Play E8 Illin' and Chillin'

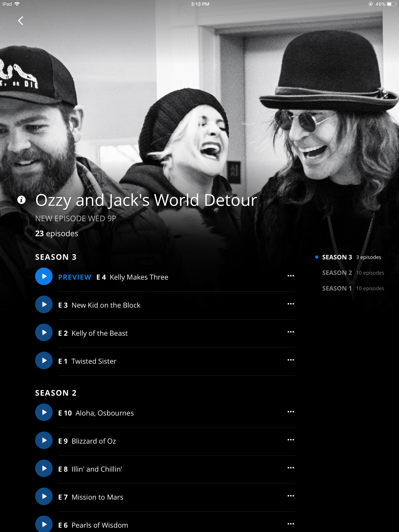[x=44, y=468]
